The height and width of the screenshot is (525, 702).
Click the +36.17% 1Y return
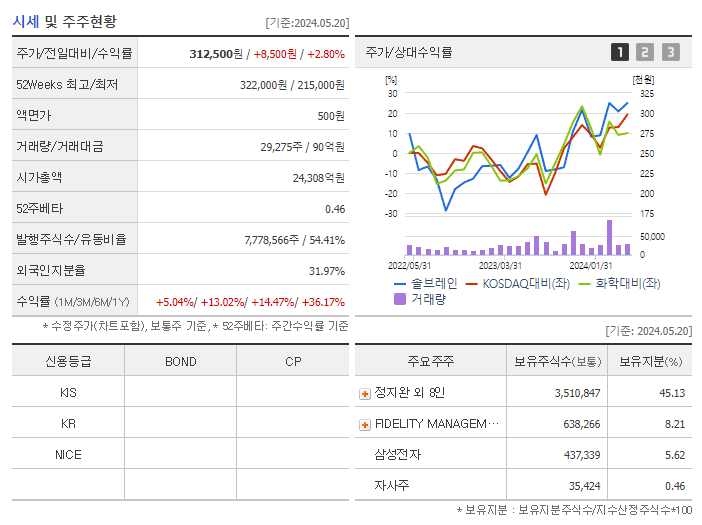(x=323, y=302)
